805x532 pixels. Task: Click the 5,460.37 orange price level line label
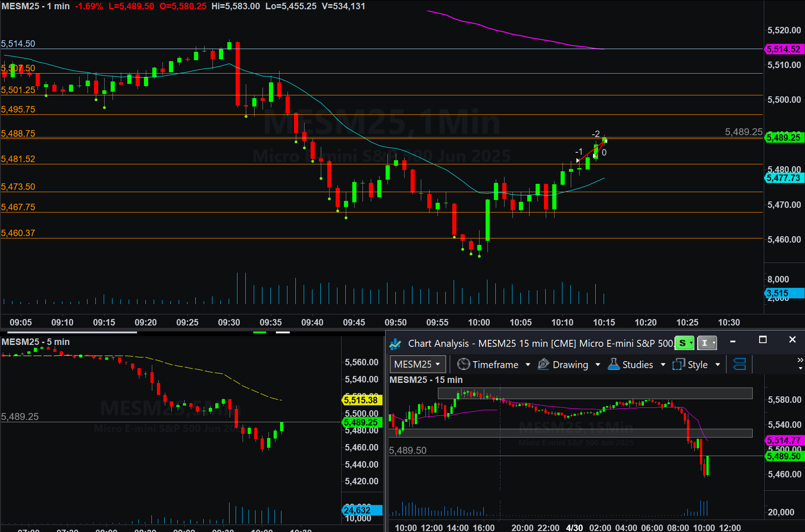click(18, 233)
